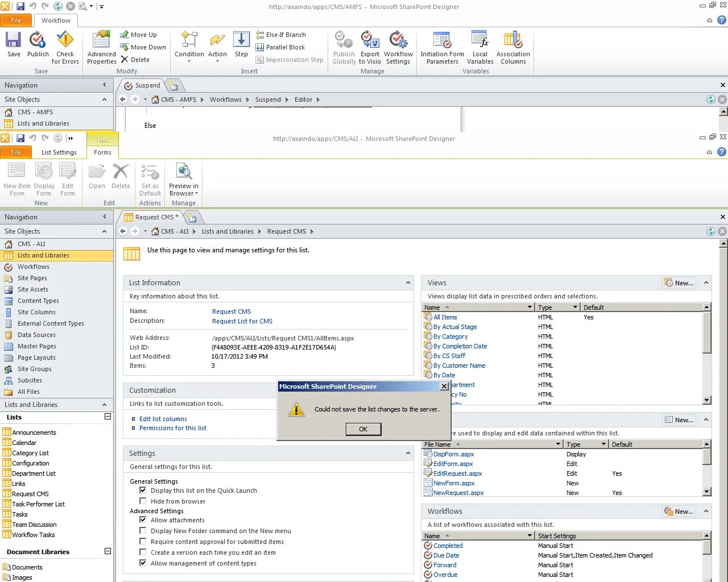Add a new Step

241,44
